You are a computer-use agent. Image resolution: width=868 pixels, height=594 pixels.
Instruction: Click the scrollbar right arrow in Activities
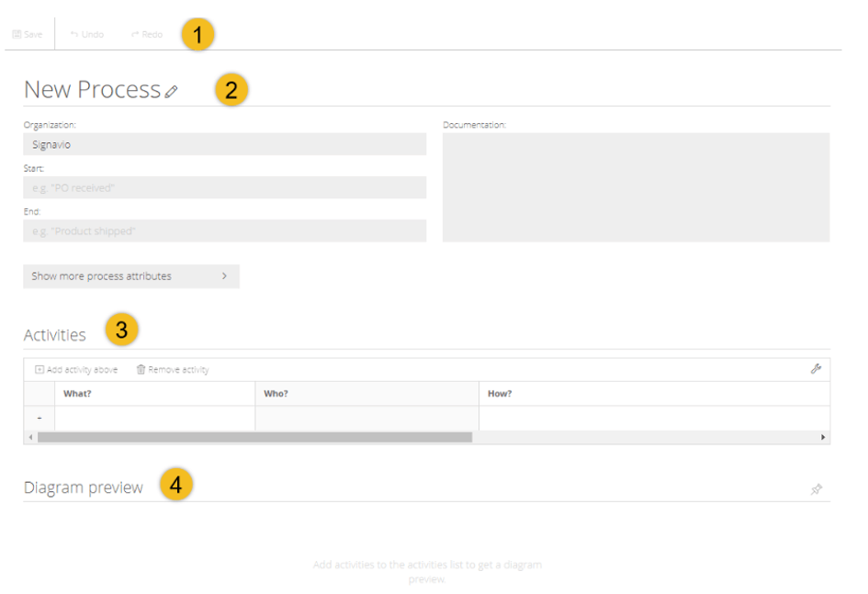(823, 437)
